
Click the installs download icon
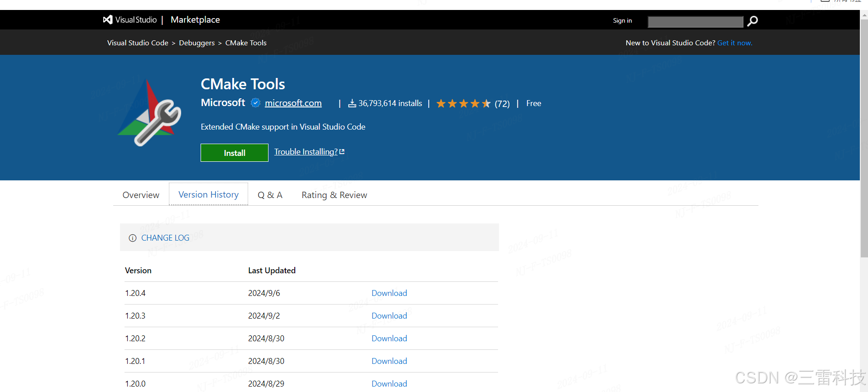click(x=352, y=104)
